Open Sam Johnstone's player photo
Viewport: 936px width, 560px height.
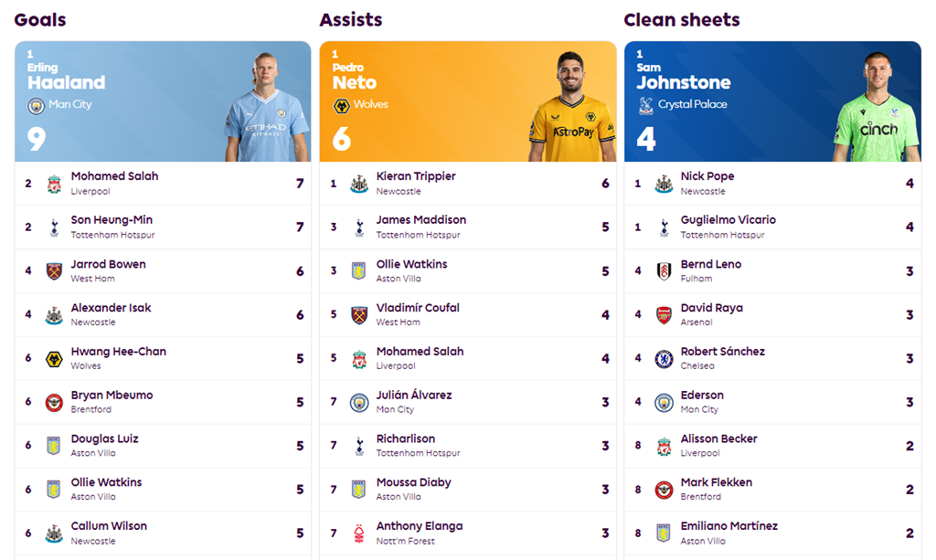pos(876,107)
